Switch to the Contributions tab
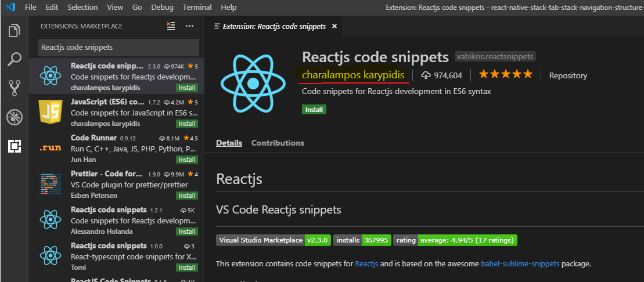644x282 pixels. pos(278,143)
